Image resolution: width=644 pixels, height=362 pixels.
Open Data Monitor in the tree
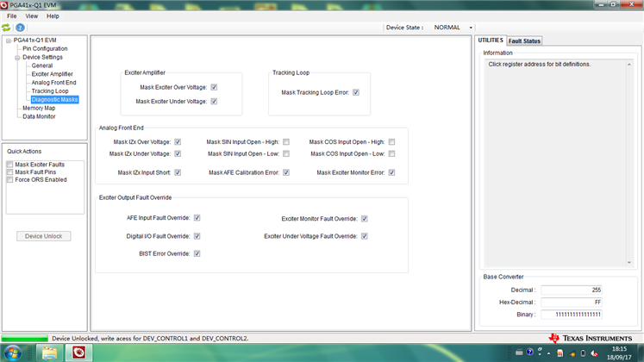(x=39, y=116)
